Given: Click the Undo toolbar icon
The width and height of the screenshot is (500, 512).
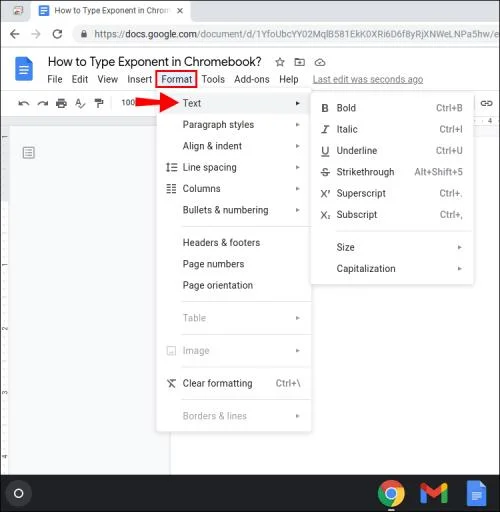Looking at the screenshot, I should tap(24, 103).
